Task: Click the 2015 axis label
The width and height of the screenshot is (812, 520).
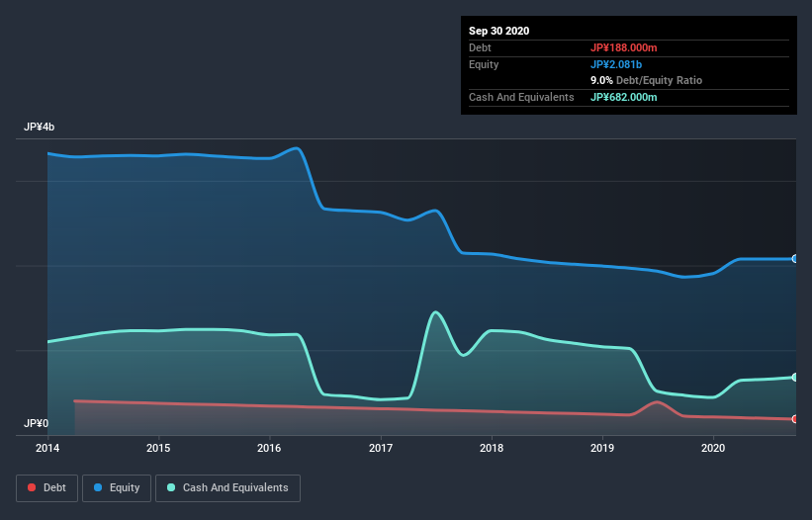Action: point(158,448)
